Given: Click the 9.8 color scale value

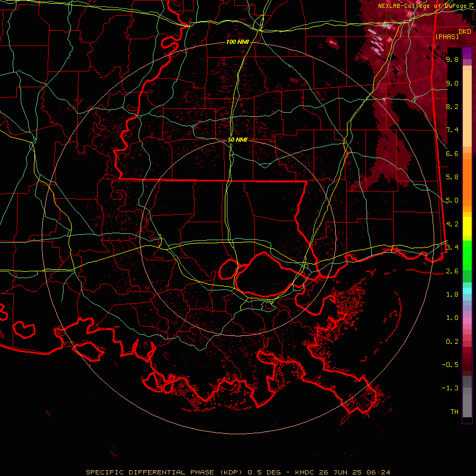Looking at the screenshot, I should 452,59.
